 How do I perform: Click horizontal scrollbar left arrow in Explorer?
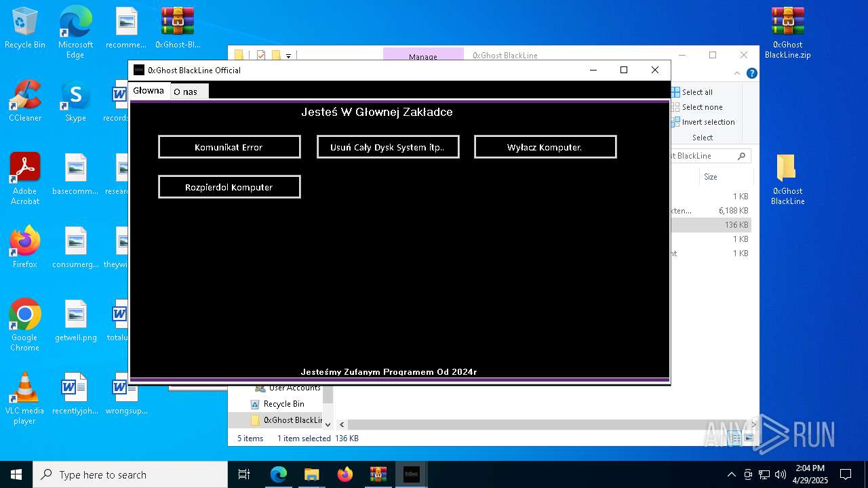pyautogui.click(x=342, y=425)
